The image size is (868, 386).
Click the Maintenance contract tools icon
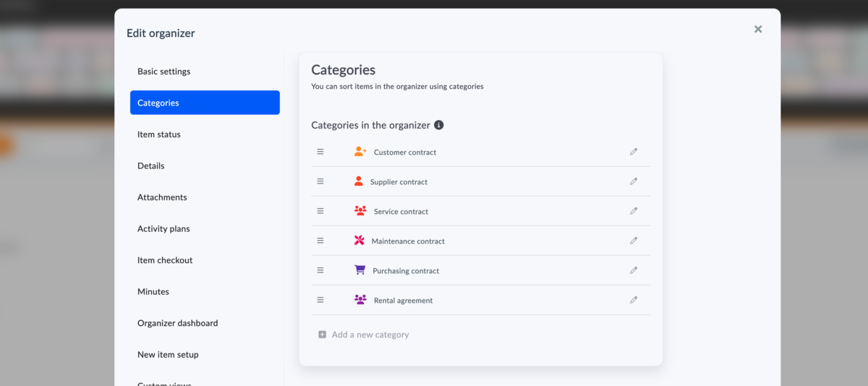tap(359, 241)
